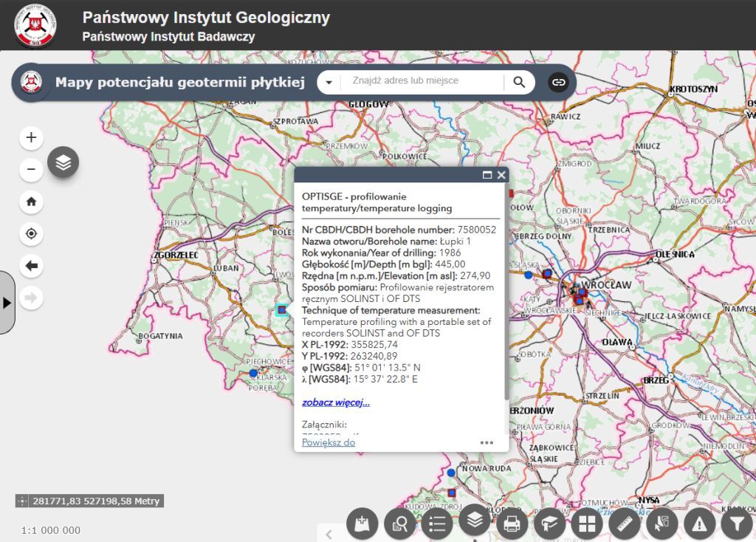
Task: Click the 'Łupki 1' borehole name
Action: pyautogui.click(x=455, y=241)
